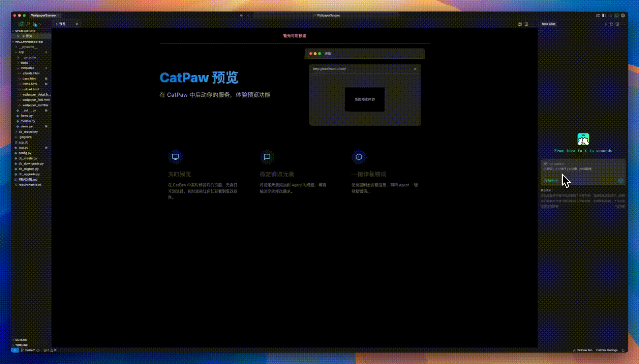Toggle the bottom panel visibility
Image resolution: width=639 pixels, height=364 pixels.
610,16
